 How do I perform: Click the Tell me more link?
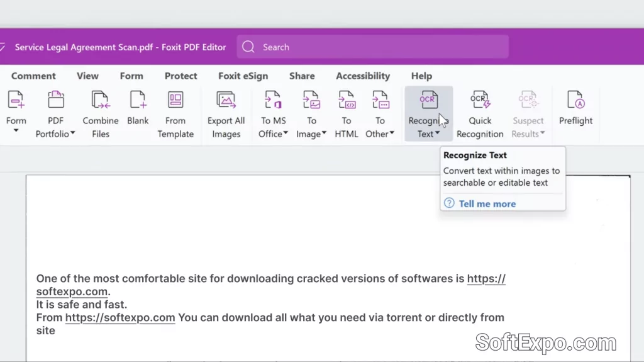click(x=487, y=204)
